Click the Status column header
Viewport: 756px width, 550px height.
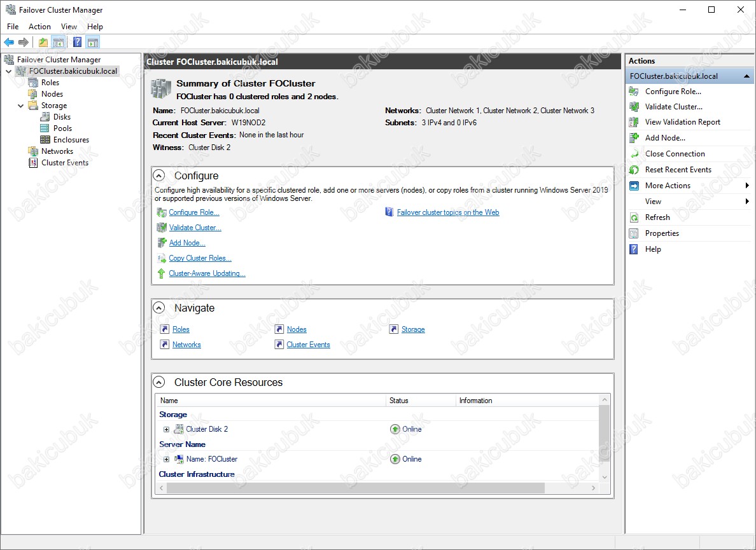pyautogui.click(x=421, y=401)
